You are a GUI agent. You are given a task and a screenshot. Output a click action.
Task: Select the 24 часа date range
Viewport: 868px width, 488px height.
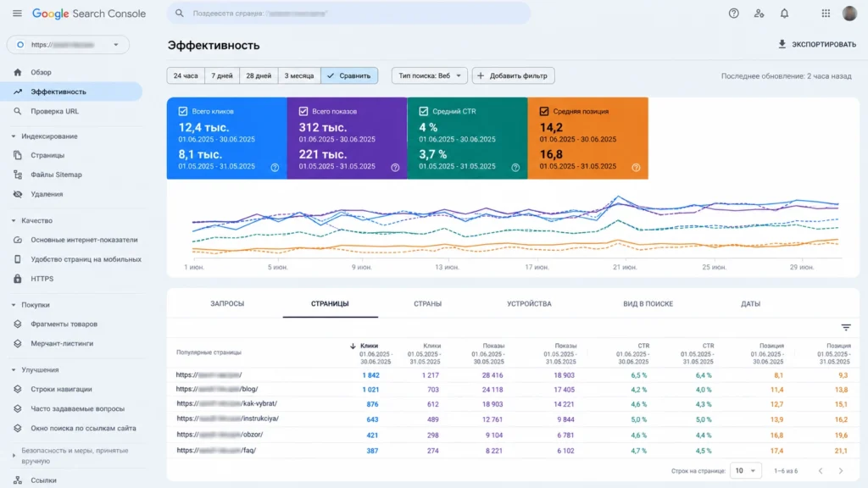point(186,75)
